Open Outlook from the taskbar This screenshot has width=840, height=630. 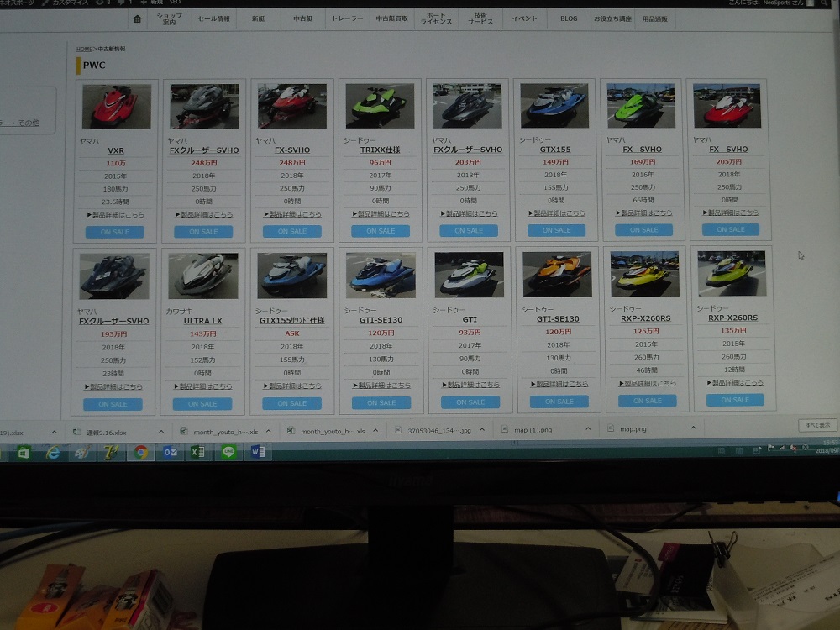pos(171,453)
